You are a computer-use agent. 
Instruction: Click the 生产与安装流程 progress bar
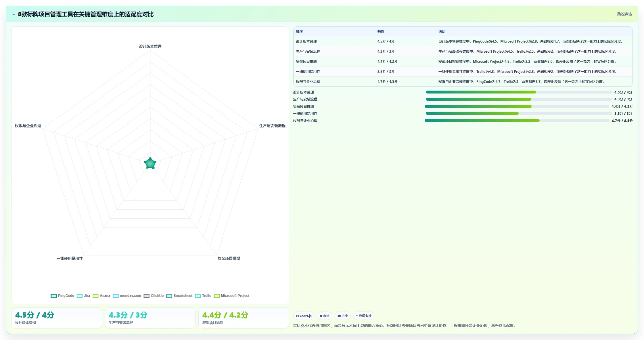click(519, 99)
